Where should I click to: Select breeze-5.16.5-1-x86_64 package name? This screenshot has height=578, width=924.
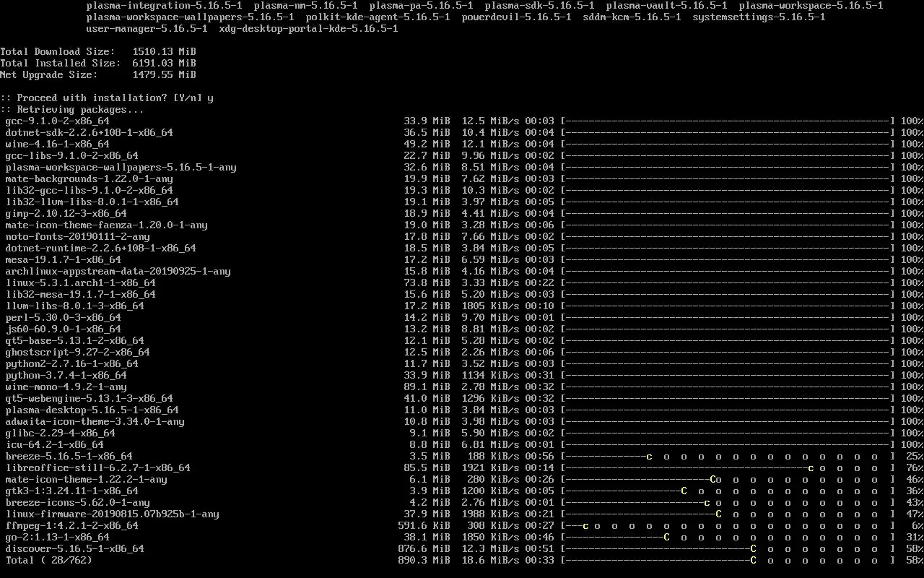click(69, 457)
